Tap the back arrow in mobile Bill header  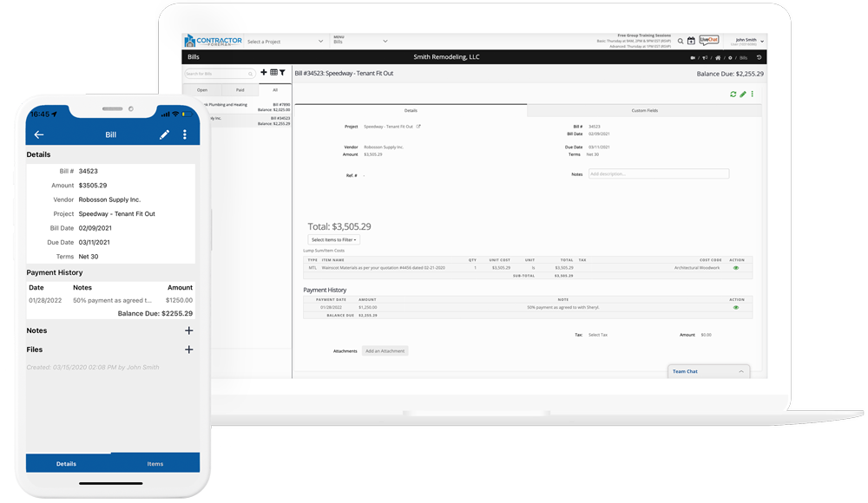coord(38,135)
